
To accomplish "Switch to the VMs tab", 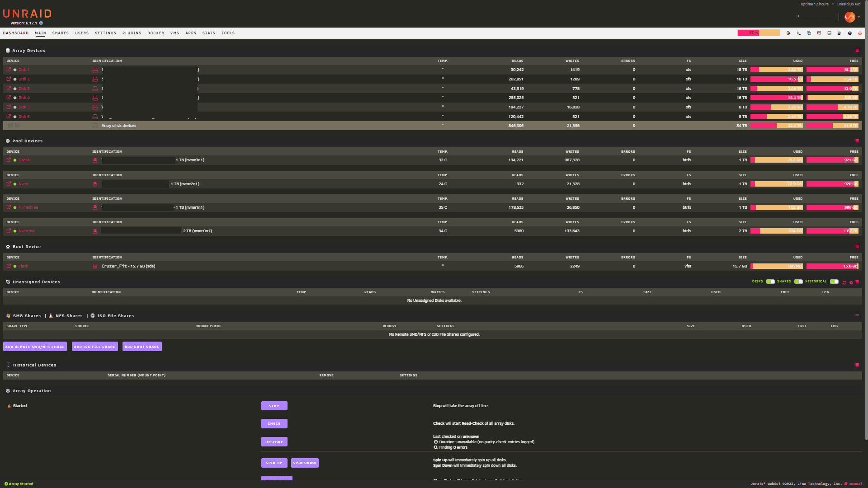I will pyautogui.click(x=175, y=33).
